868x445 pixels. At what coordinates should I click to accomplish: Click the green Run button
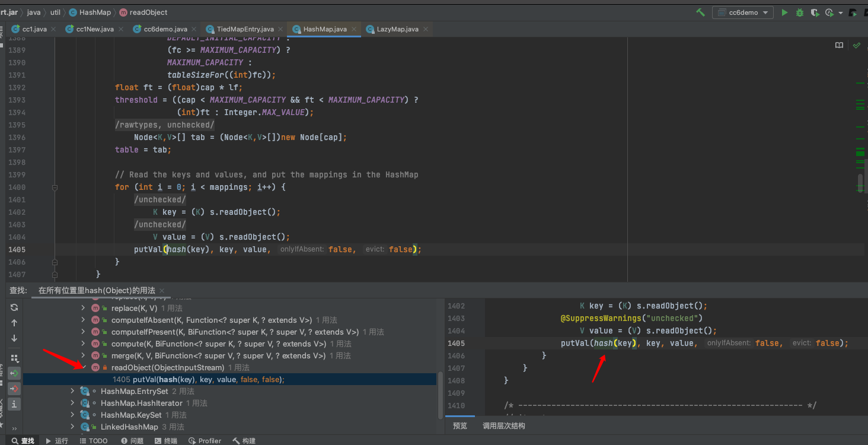[x=784, y=12]
